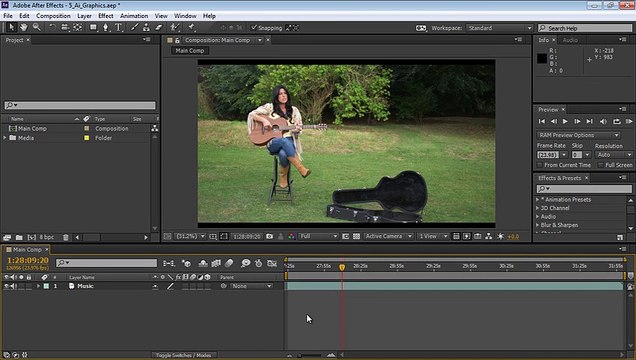The height and width of the screenshot is (360, 636).
Task: Select the Rotation tool
Action: 53,27
